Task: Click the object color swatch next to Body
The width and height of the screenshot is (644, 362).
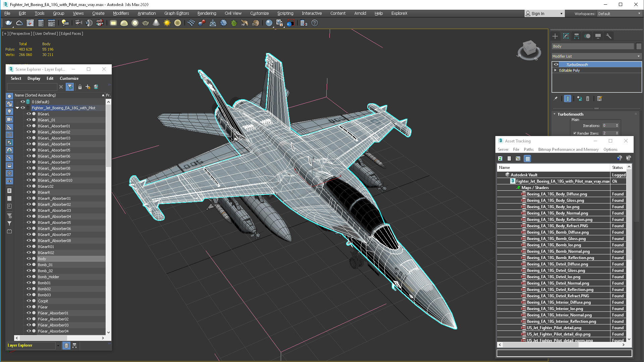Action: tap(639, 46)
